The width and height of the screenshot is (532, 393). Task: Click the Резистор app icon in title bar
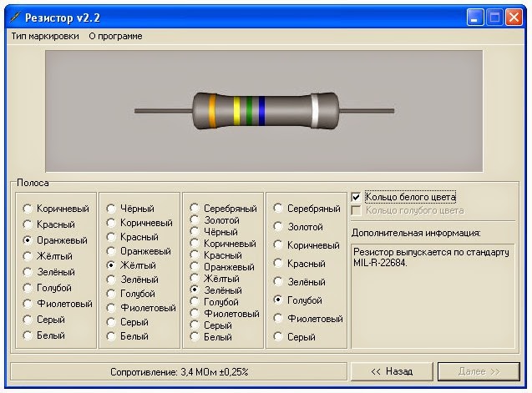15,17
